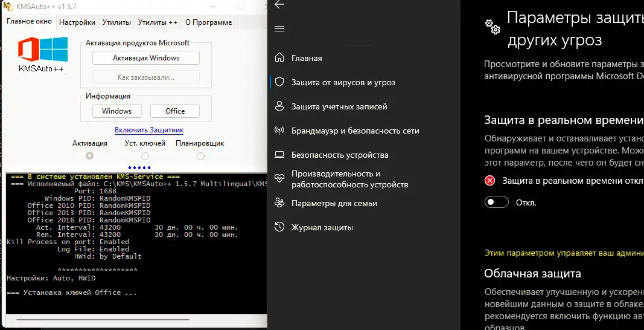Image resolution: width=644 pixels, height=330 pixels.
Task: Click the Установка ключей Office console line
Action: (x=71, y=293)
